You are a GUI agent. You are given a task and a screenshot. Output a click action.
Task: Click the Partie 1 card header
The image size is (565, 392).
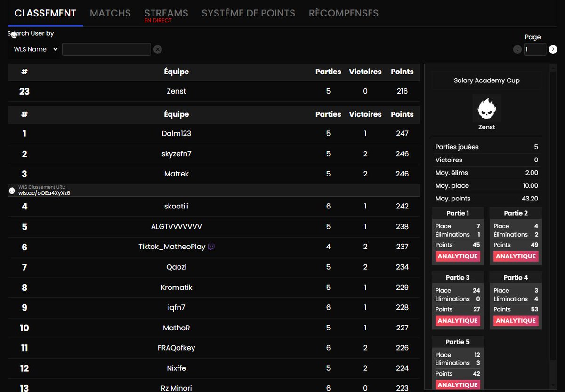click(458, 213)
